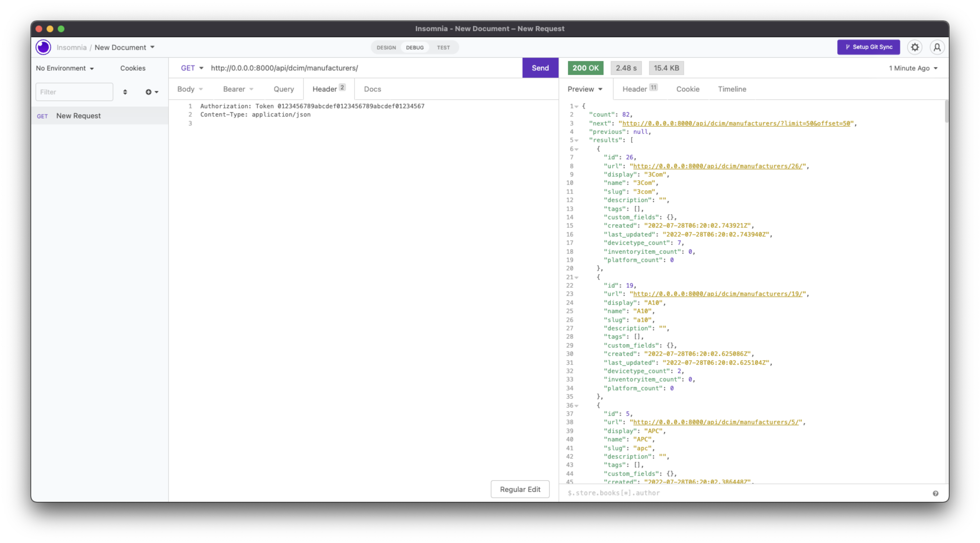The width and height of the screenshot is (980, 543).
Task: Open the 1 Minute Ago history dropdown
Action: [913, 68]
